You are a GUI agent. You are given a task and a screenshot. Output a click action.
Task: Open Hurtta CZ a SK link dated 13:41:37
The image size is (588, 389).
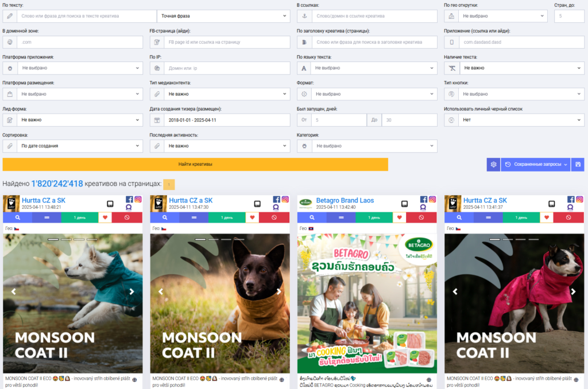point(485,200)
